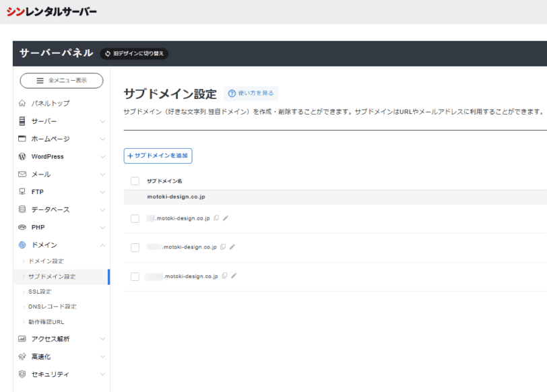Go to パネルトップ in the sidebar

coord(50,104)
